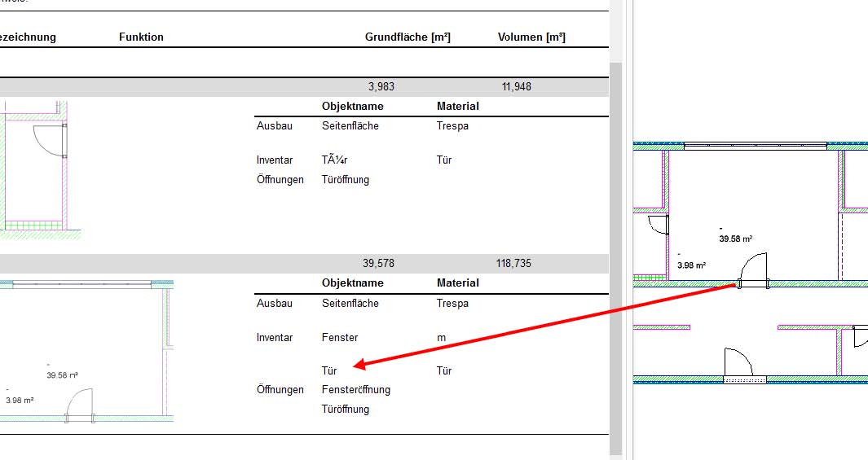Select the 39,578 floor area value
The height and width of the screenshot is (460, 868).
pos(378,264)
